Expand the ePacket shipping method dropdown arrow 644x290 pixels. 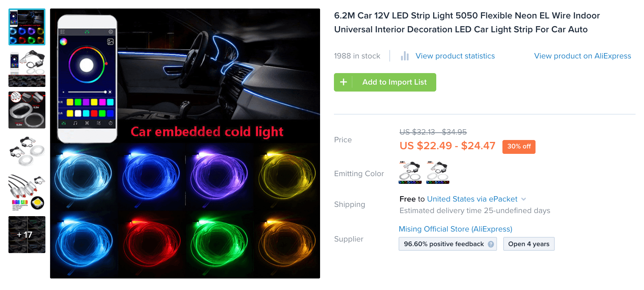click(524, 199)
